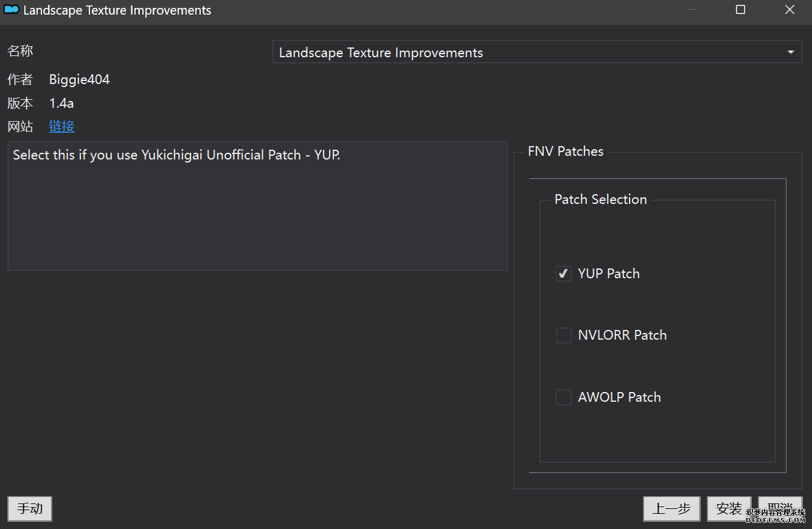Maximize the installer window
812x529 pixels.
coord(740,10)
